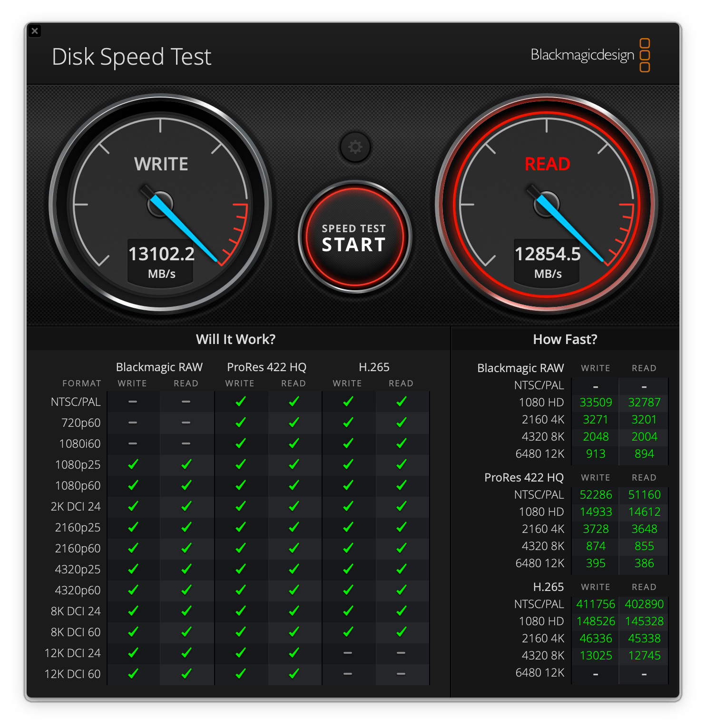Viewport: 706px width, 728px height.
Task: Click the 12K DCI 60 format row label
Action: tap(72, 674)
